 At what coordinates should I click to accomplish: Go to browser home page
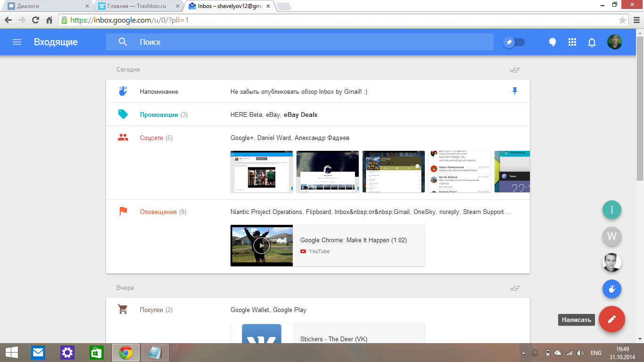pyautogui.click(x=49, y=20)
